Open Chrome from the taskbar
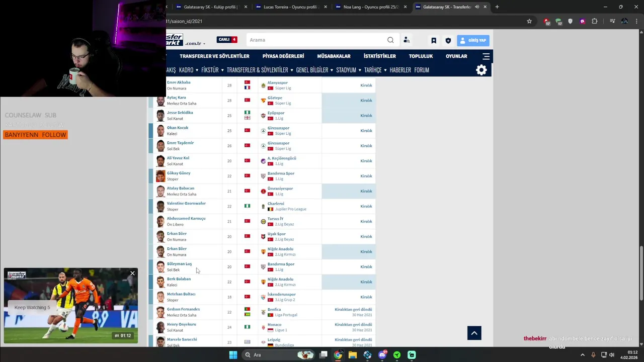This screenshot has height=362, width=644. point(338,355)
